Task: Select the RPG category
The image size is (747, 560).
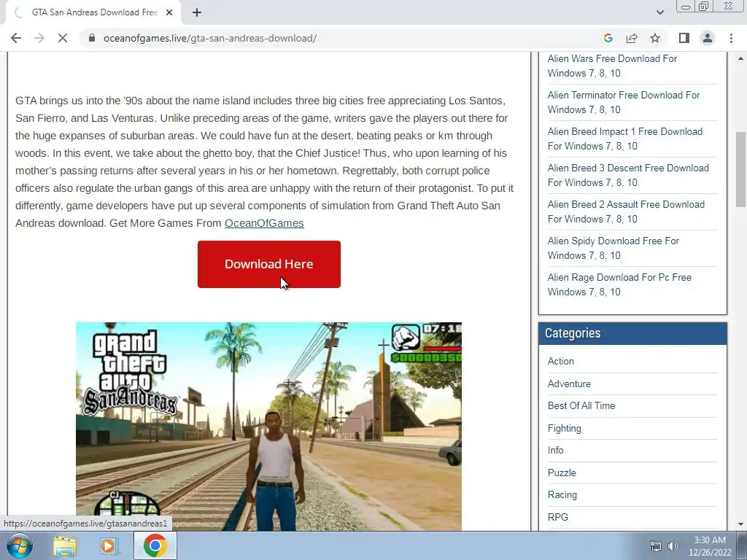Action: pyautogui.click(x=558, y=517)
